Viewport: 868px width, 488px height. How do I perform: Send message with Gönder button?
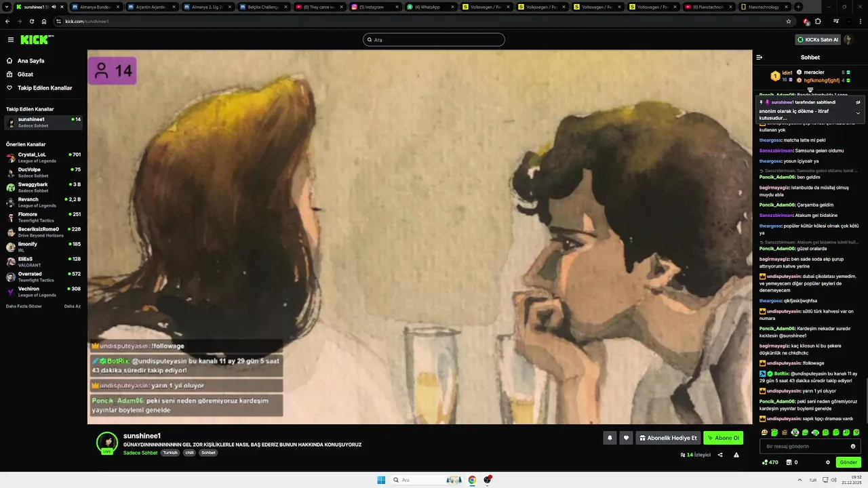(x=848, y=462)
